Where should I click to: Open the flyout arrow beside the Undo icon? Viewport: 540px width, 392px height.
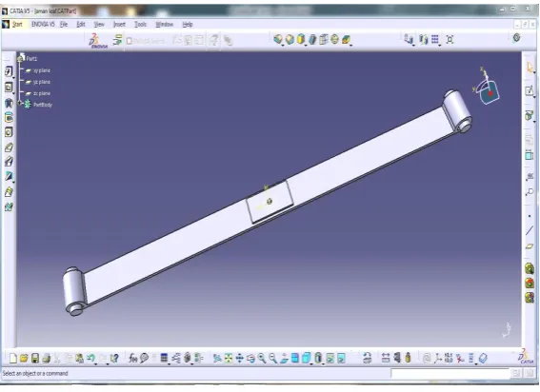pos(96,363)
